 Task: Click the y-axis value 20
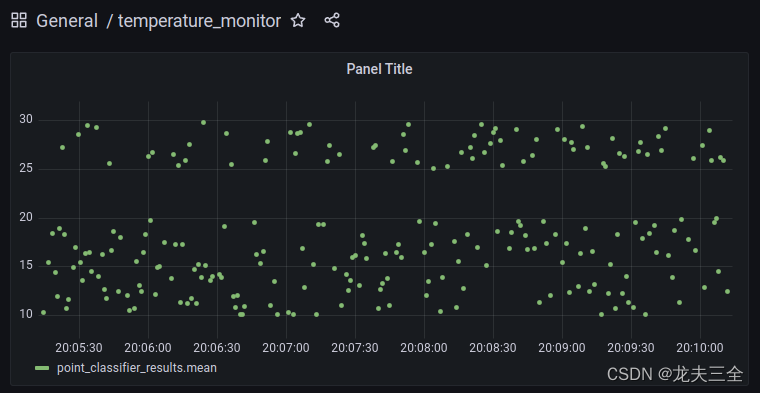[26, 217]
